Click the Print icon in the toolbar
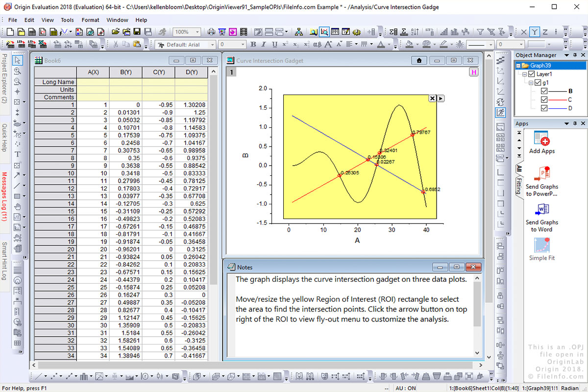The image size is (588, 392). (211, 32)
